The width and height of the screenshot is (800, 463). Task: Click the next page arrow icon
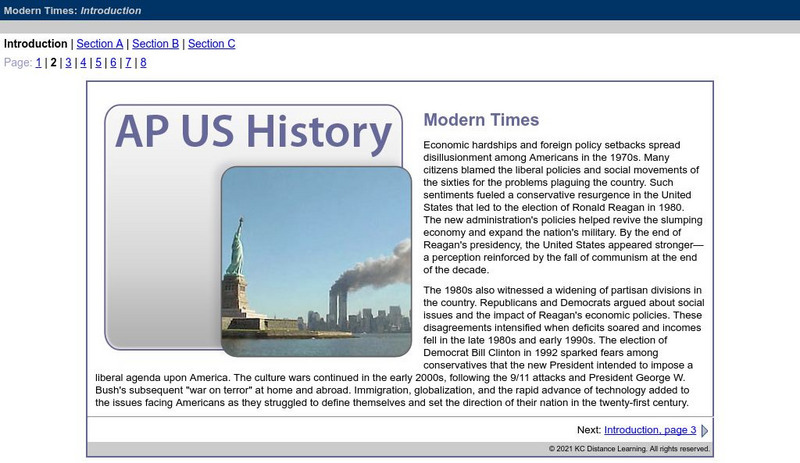pyautogui.click(x=704, y=430)
